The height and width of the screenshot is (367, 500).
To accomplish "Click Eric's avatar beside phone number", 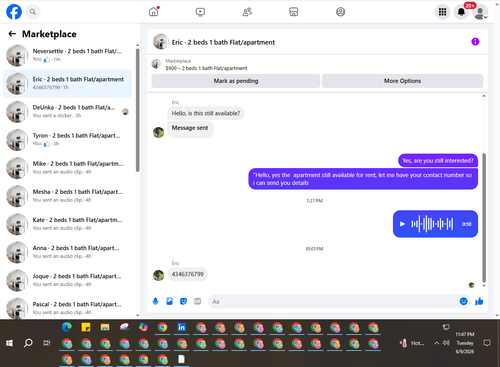I will tap(158, 275).
